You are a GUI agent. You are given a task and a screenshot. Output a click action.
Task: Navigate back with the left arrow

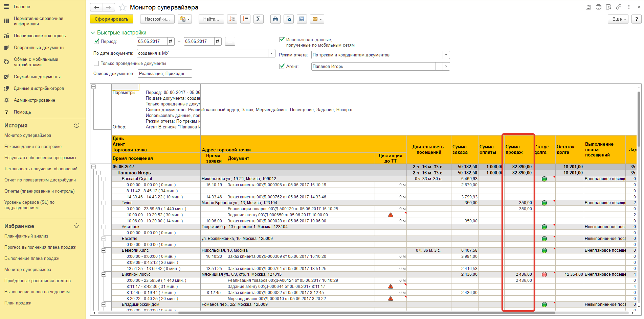(x=97, y=7)
